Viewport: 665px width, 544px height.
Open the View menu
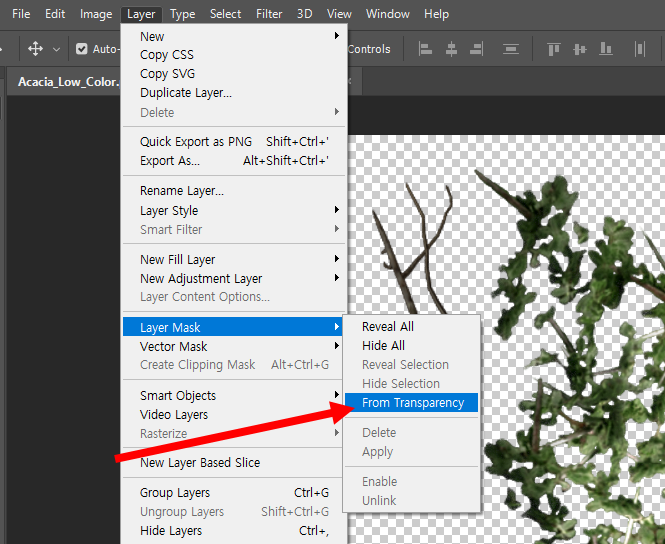click(x=339, y=14)
